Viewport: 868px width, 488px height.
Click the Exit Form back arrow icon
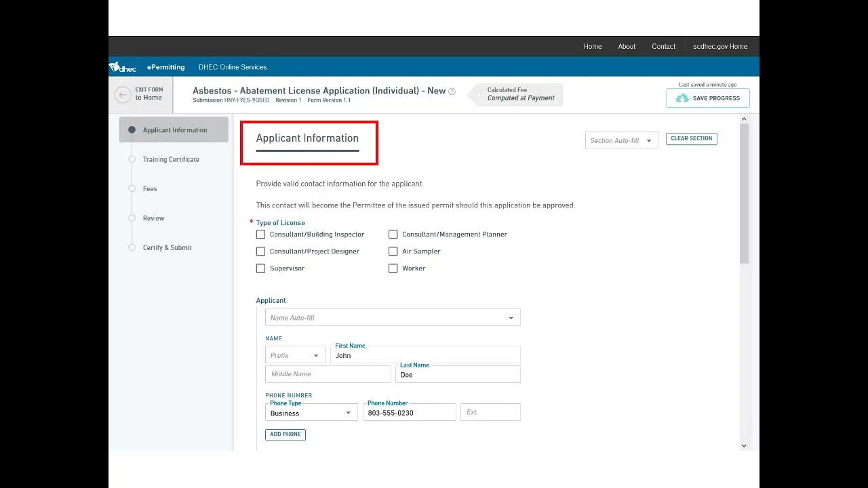[x=123, y=95]
